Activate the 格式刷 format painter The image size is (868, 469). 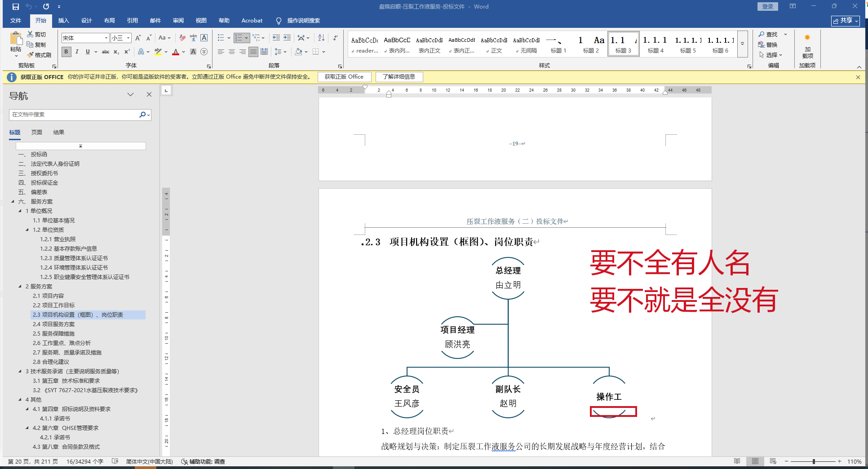click(x=39, y=55)
